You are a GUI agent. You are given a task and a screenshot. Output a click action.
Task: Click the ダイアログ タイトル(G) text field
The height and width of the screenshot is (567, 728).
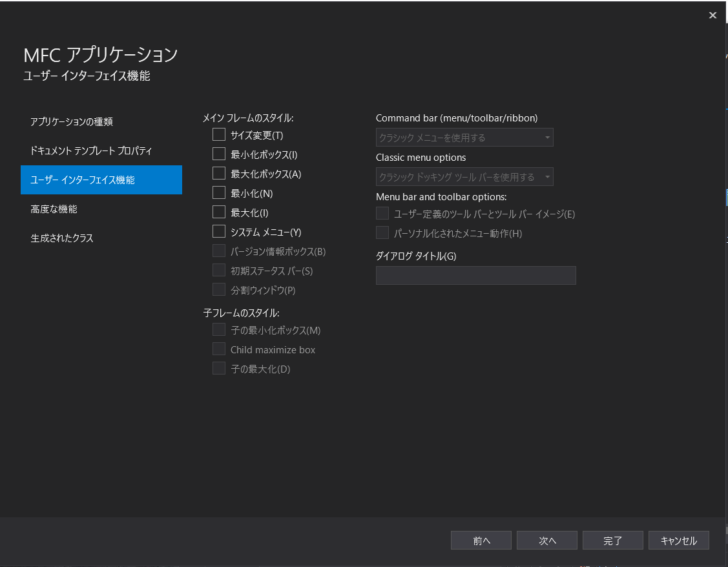pyautogui.click(x=476, y=276)
